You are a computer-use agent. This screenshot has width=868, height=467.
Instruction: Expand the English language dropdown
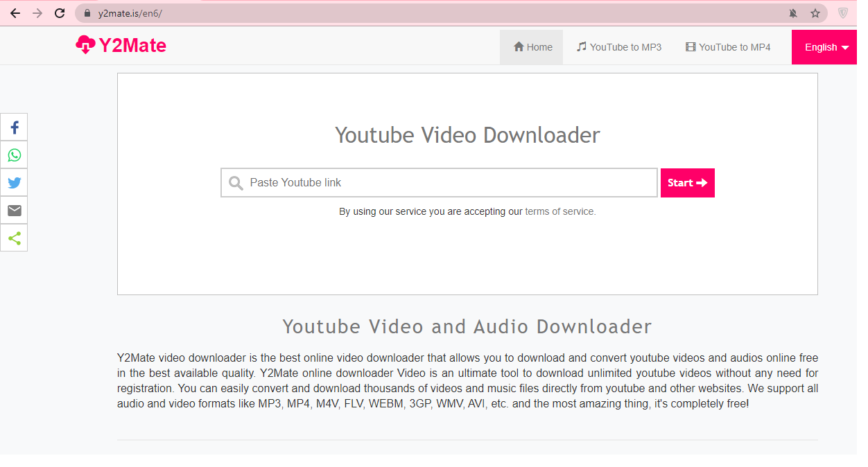(x=826, y=47)
